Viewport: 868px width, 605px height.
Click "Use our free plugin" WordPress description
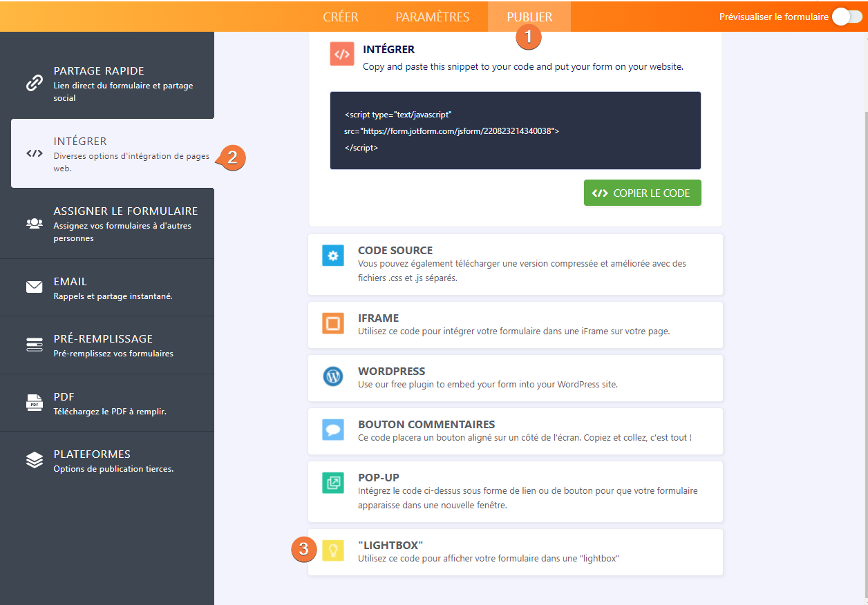pyautogui.click(x=488, y=384)
